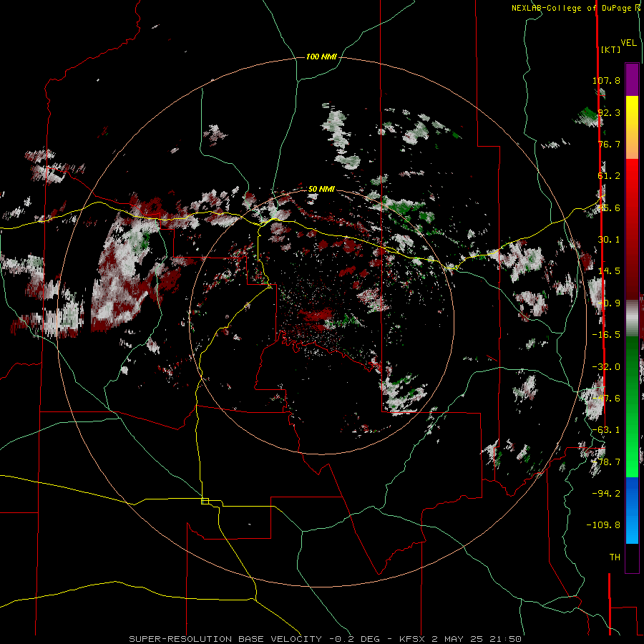
Task: Click the -94.2 velocity scale value
Action: pyautogui.click(x=606, y=493)
